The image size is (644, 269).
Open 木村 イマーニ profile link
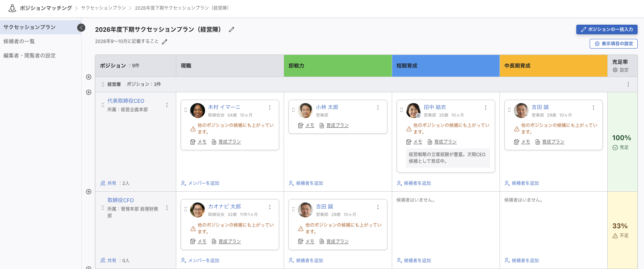[x=224, y=107]
